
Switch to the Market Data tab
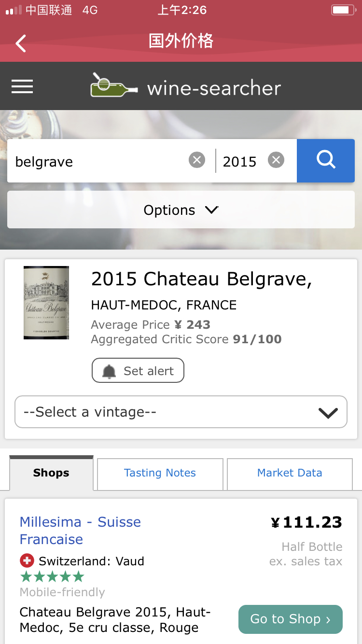point(290,473)
